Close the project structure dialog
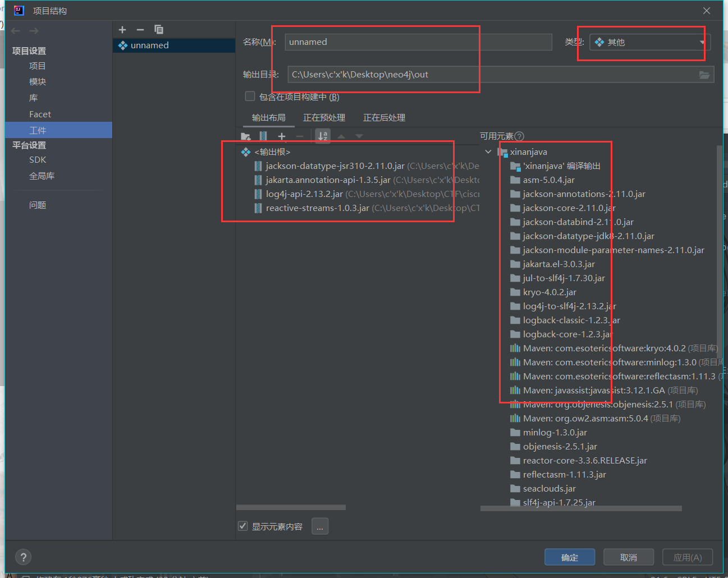728x578 pixels. pos(707,11)
